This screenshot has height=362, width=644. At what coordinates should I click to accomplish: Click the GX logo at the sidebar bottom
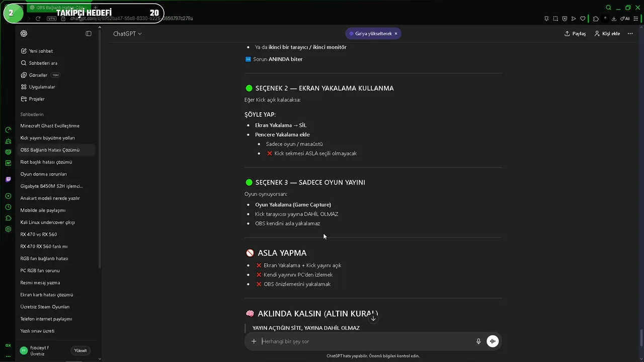8,345
